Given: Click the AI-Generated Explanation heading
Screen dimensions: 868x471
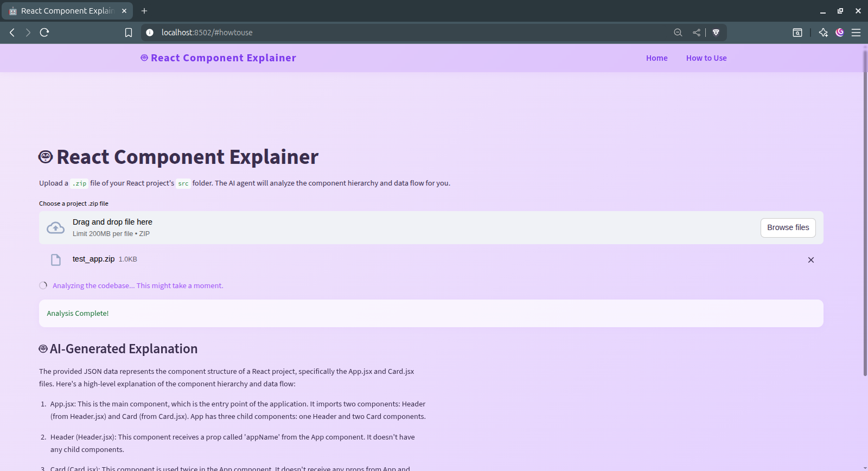Looking at the screenshot, I should [118, 349].
